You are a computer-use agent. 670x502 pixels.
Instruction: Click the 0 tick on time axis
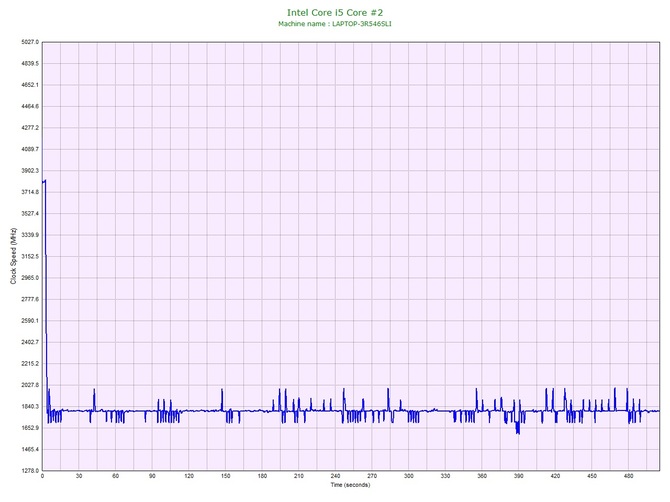tap(42, 476)
